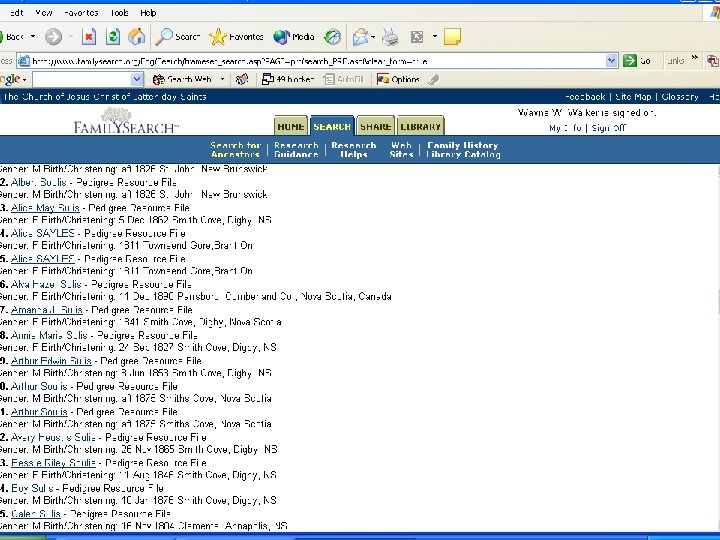720x540 pixels.
Task: Open Alice May Sulis record link
Action: [x=45, y=208]
